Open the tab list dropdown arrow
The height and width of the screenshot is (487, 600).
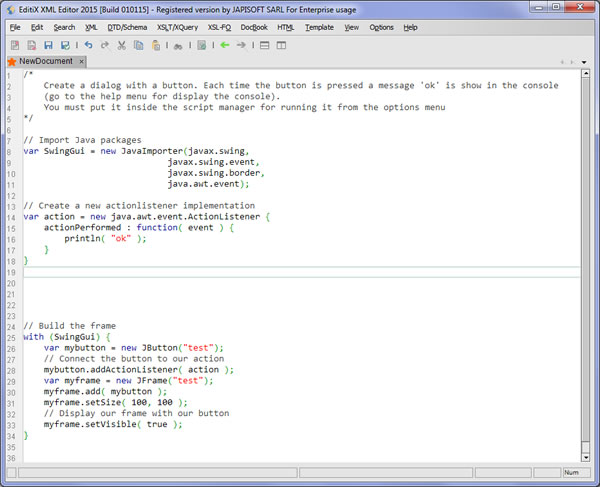584,62
